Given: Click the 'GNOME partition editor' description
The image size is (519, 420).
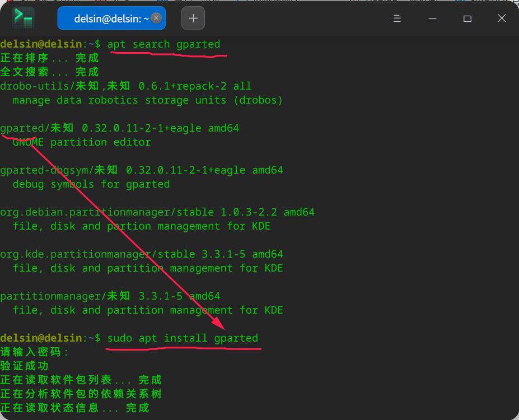Looking at the screenshot, I should coord(82,142).
